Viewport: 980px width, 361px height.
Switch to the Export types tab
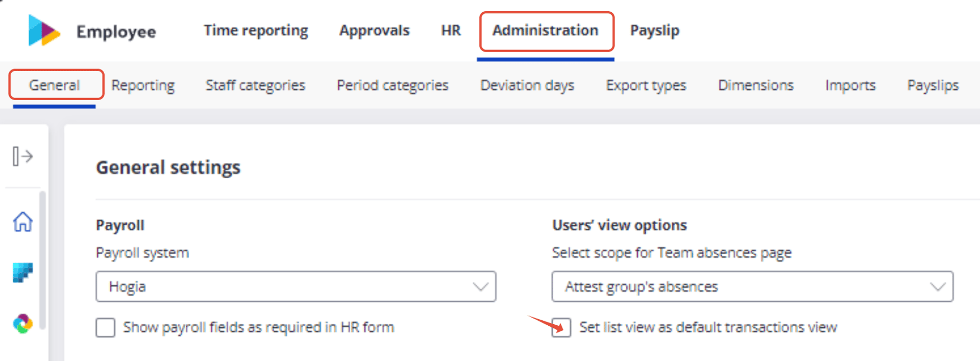tap(646, 85)
